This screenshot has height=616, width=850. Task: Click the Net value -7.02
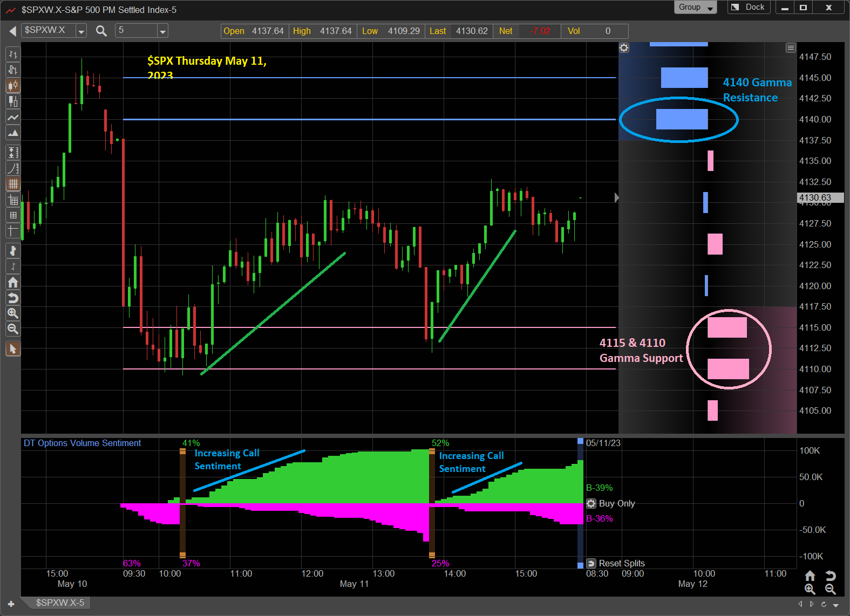pos(540,31)
